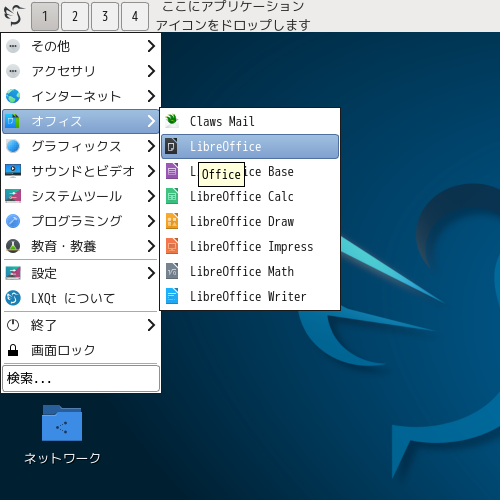This screenshot has width=500, height=500.
Task: Select the highlighted LibreOffice menu entry
Action: pos(250,146)
